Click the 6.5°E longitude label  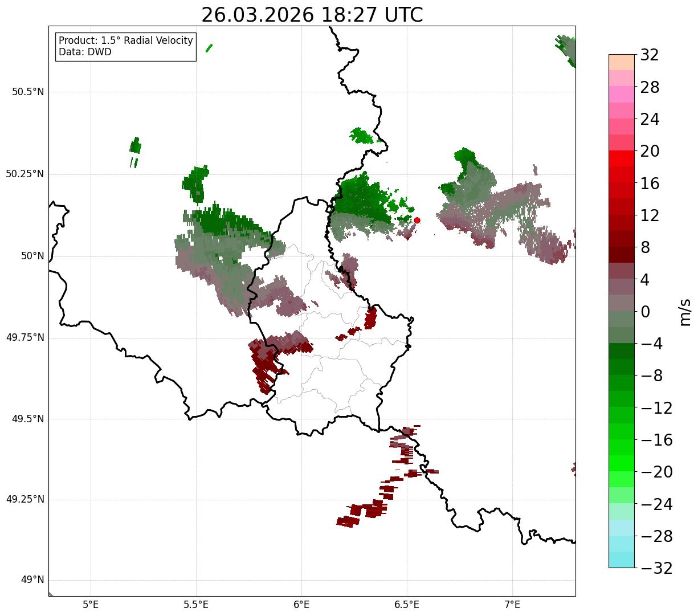point(407,604)
